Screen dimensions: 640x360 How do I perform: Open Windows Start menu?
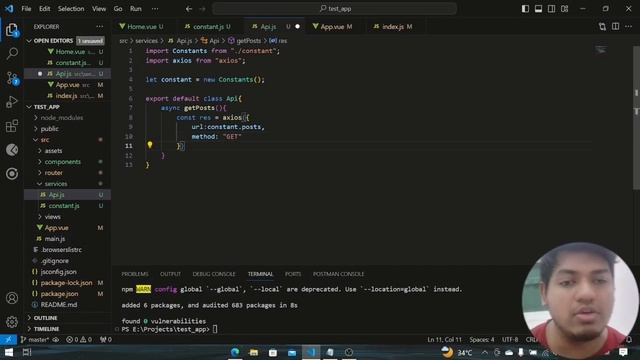pyautogui.click(x=9, y=352)
